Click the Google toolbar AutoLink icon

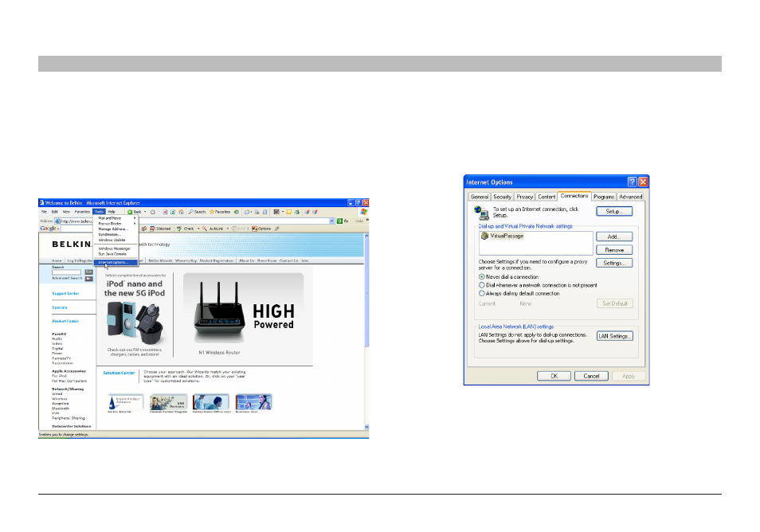click(x=205, y=229)
